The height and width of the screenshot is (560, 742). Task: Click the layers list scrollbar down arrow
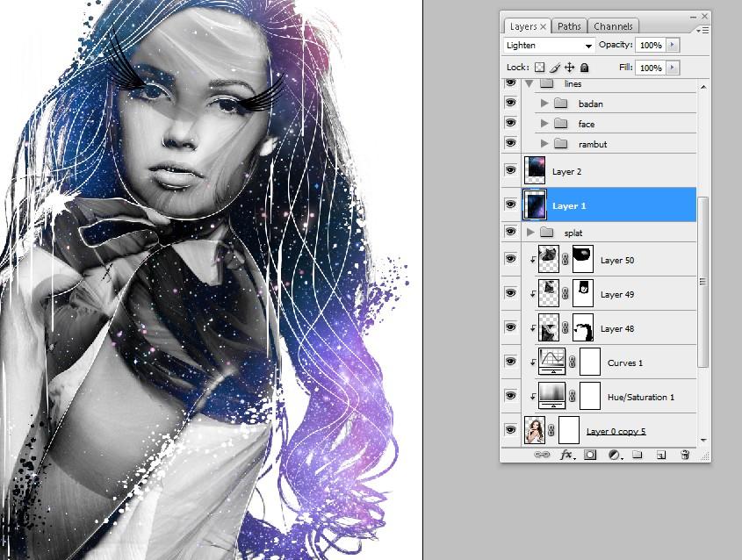pos(703,440)
